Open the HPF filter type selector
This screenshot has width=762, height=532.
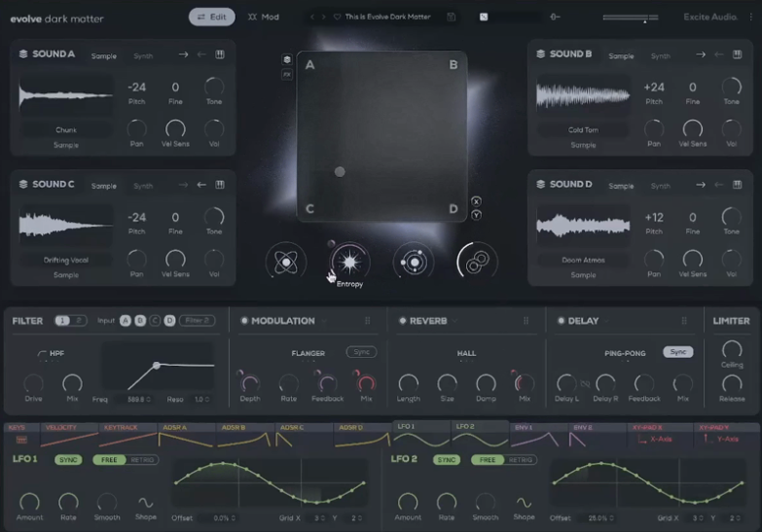(51, 354)
